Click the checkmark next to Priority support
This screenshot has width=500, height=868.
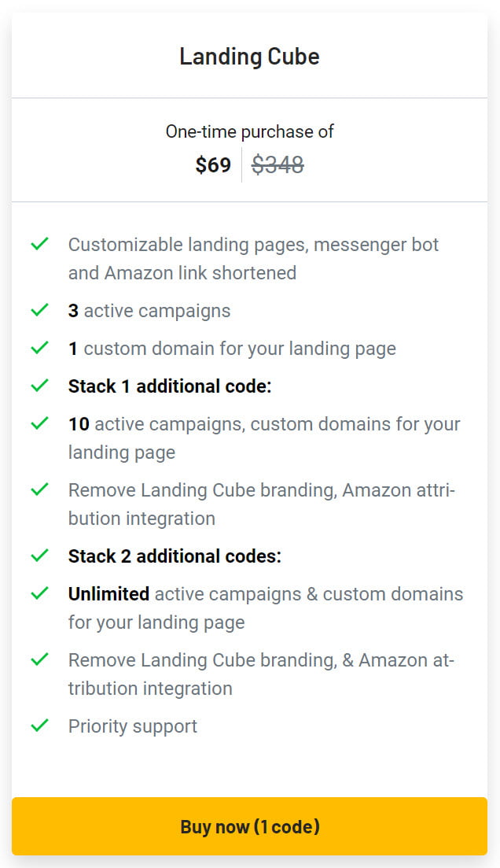pyautogui.click(x=39, y=726)
